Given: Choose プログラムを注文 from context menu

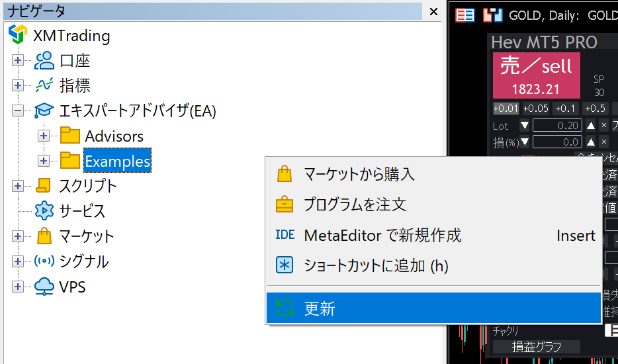Looking at the screenshot, I should click(433, 205).
